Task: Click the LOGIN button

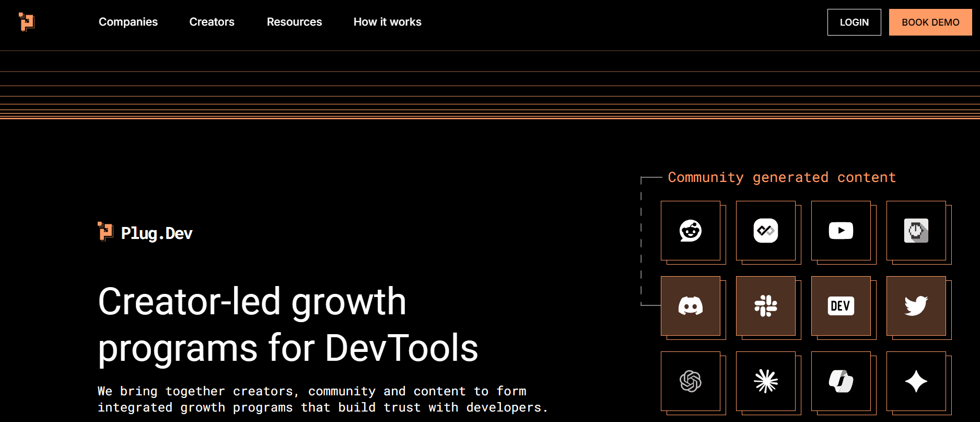Action: coord(854,22)
